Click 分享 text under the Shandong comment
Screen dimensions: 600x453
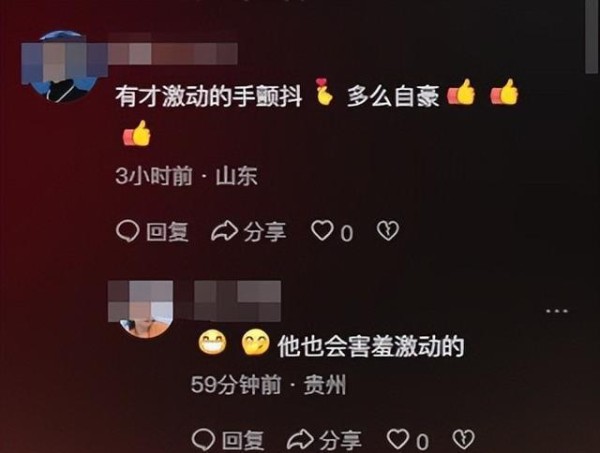265,232
